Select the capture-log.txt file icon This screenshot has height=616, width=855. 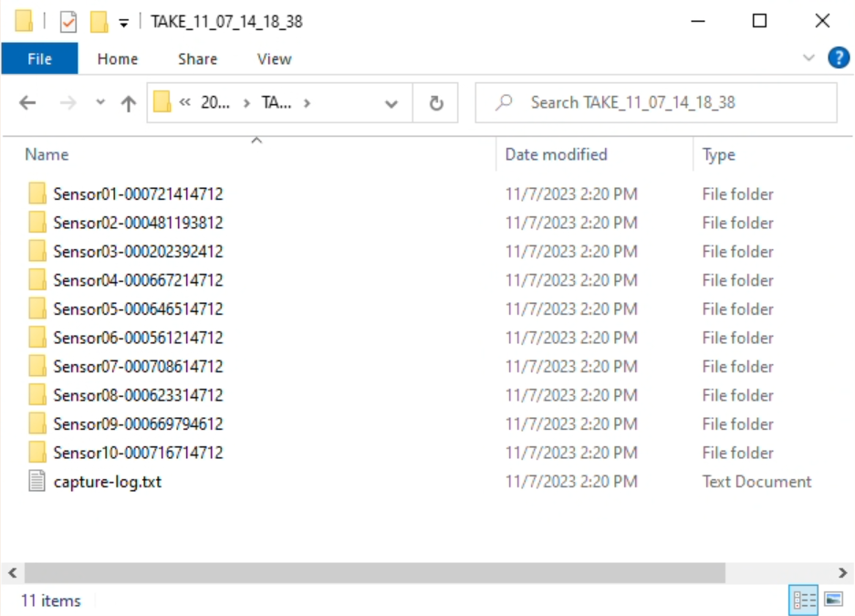pos(36,481)
